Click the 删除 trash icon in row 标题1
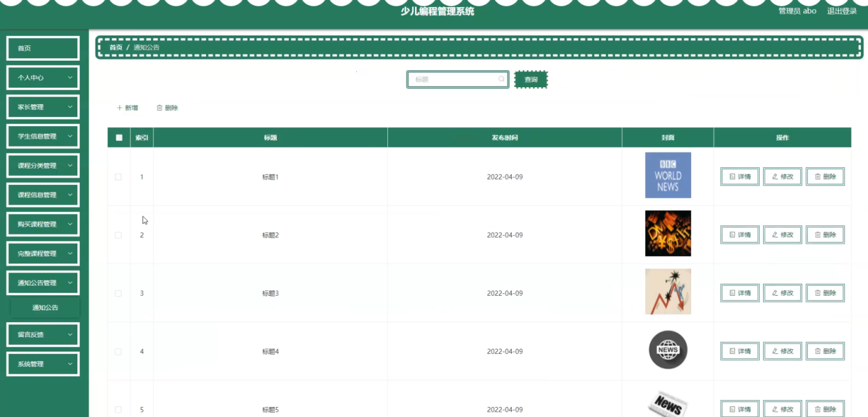Screen dimensions: 868x417 click(818, 176)
